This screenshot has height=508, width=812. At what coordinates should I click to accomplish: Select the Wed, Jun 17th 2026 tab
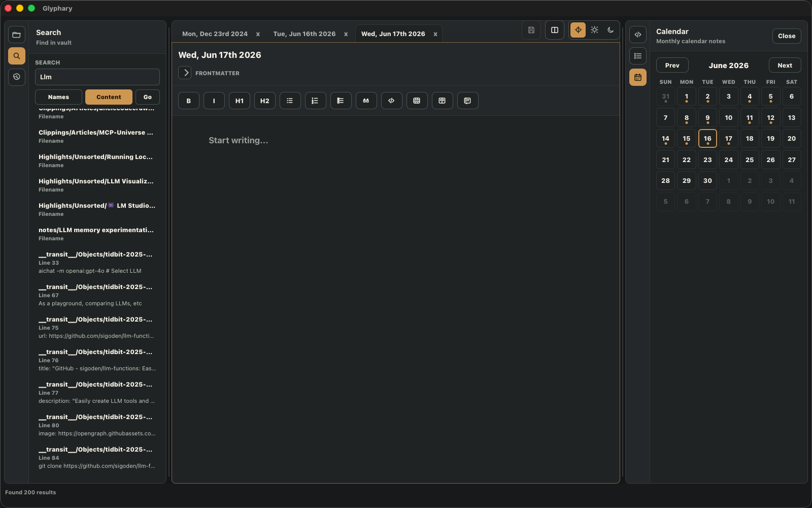coord(393,34)
